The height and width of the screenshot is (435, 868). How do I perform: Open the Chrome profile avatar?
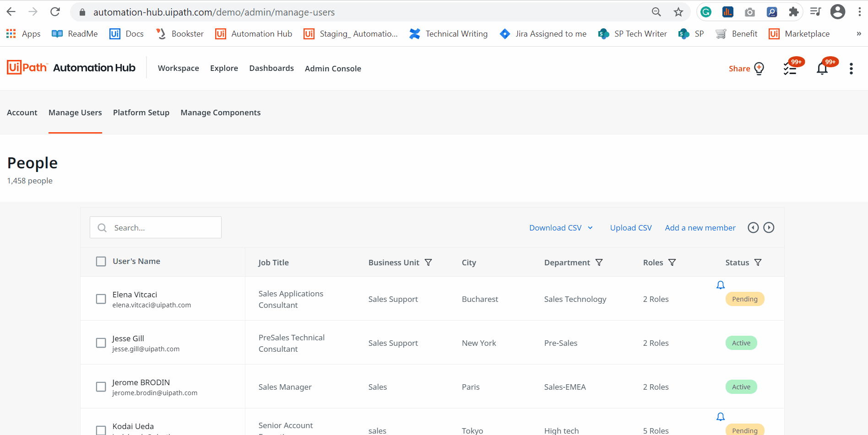coord(838,12)
